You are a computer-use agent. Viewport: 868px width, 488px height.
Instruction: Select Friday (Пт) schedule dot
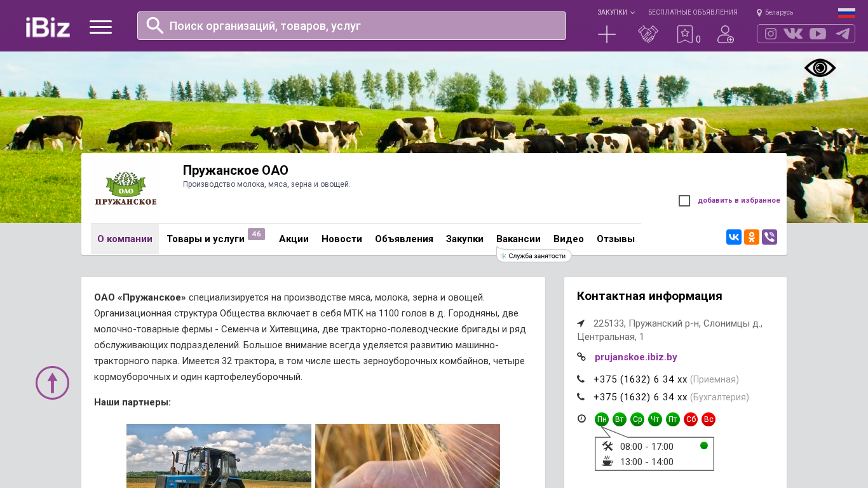click(x=673, y=419)
